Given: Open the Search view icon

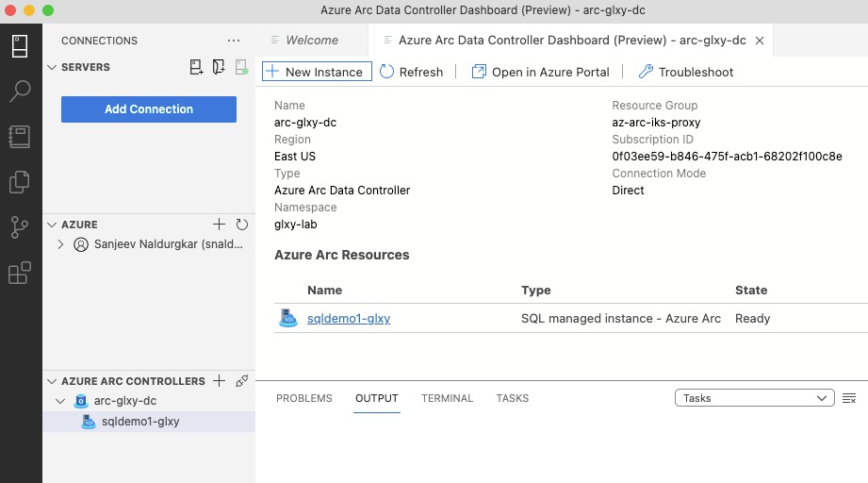Looking at the screenshot, I should point(20,92).
